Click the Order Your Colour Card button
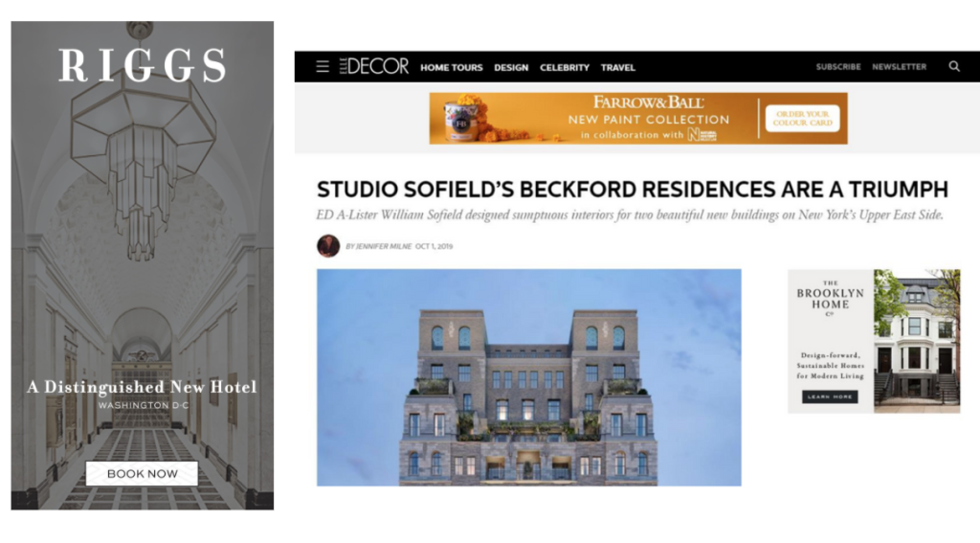 (x=803, y=118)
